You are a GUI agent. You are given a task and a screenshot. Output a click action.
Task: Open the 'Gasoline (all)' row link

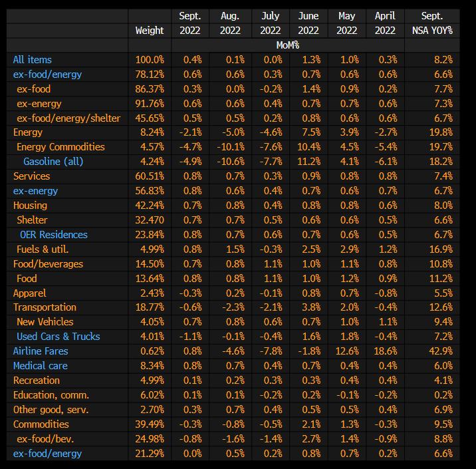(53, 162)
